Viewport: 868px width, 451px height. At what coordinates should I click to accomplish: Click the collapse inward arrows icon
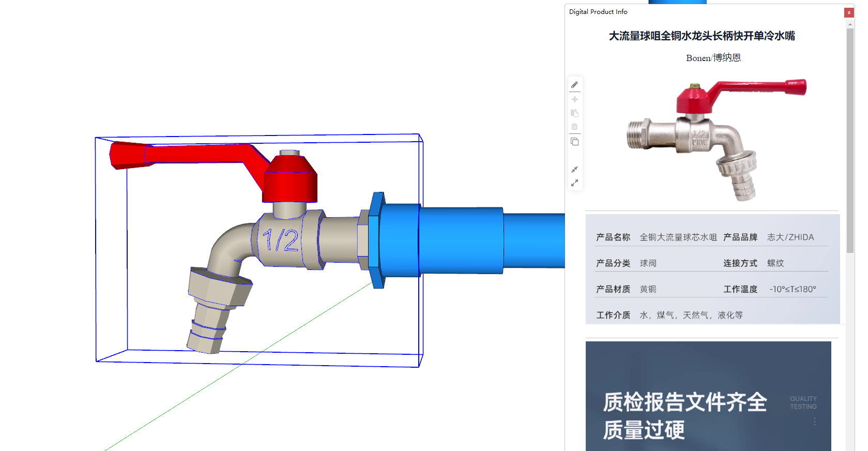pos(574,170)
